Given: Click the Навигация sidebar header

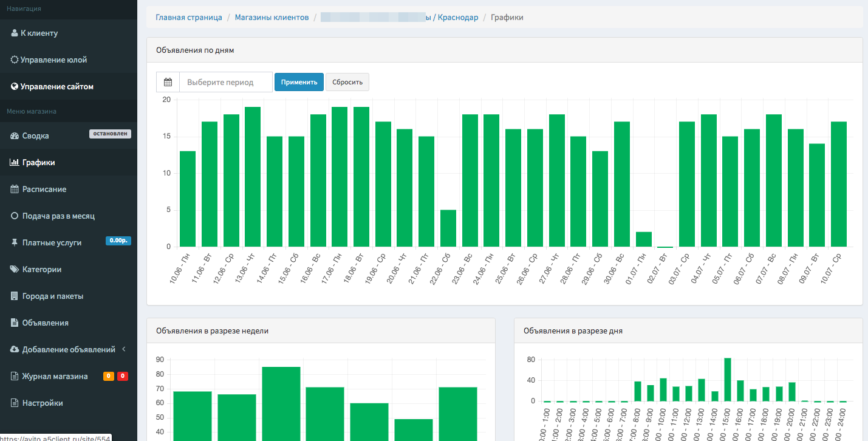Looking at the screenshot, I should pos(24,9).
